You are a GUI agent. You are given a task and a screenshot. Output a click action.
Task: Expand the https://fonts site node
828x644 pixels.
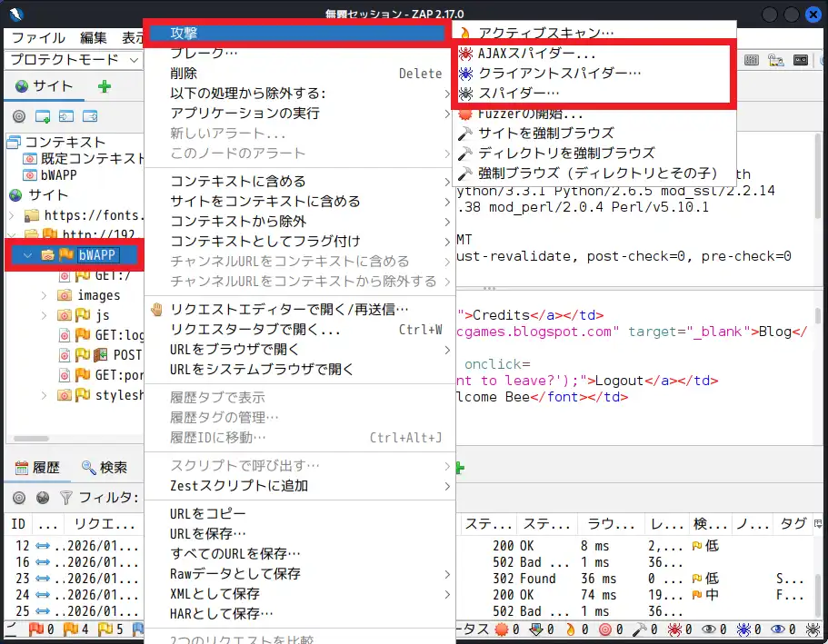(11, 215)
